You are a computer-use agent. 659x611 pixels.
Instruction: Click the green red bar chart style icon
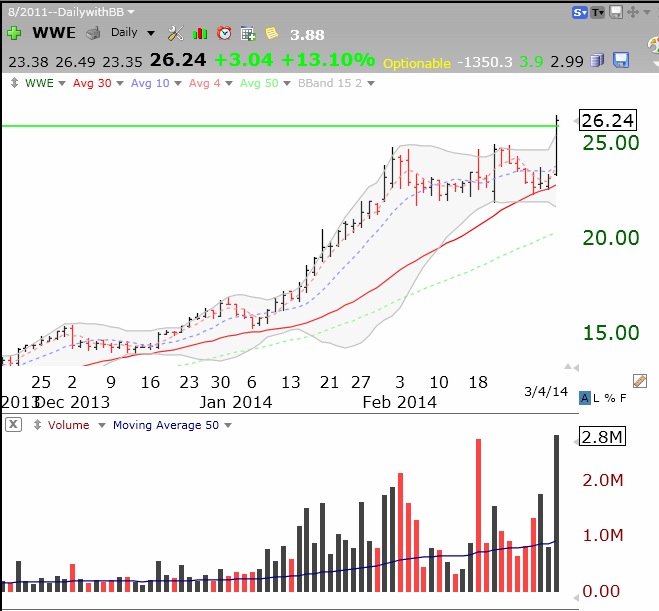[200, 33]
